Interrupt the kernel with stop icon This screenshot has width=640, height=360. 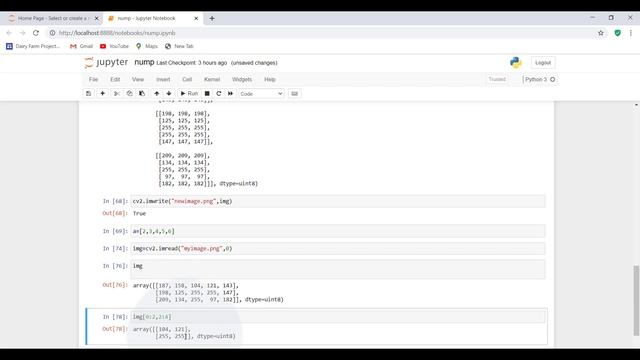207,93
